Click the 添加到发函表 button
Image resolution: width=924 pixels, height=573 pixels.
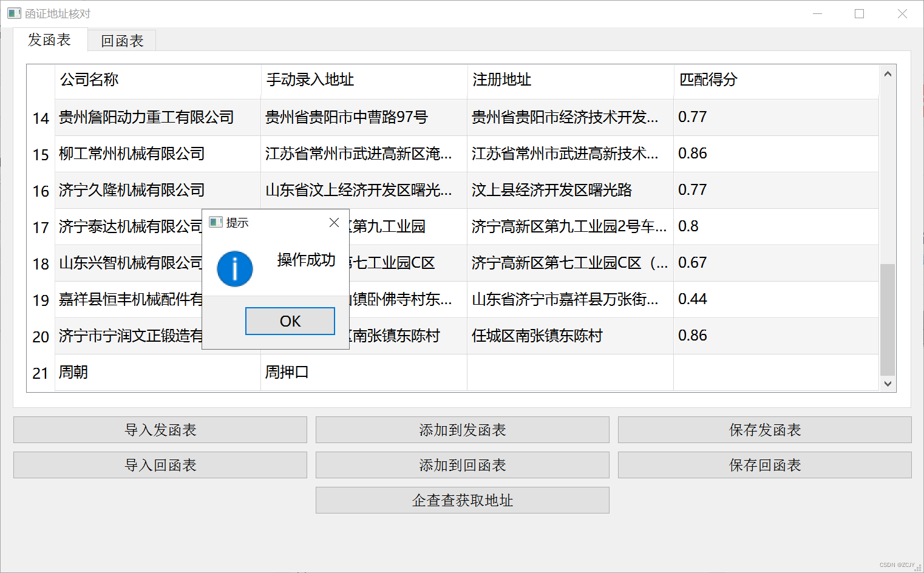(463, 430)
